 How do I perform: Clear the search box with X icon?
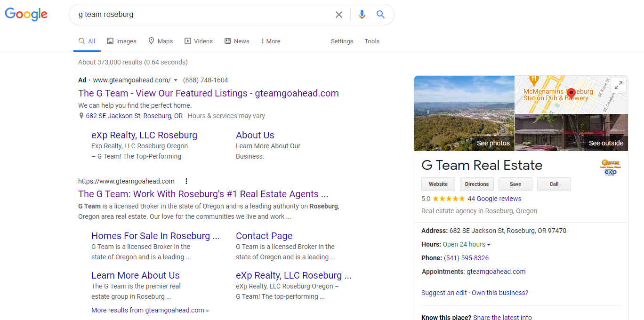[x=338, y=15]
